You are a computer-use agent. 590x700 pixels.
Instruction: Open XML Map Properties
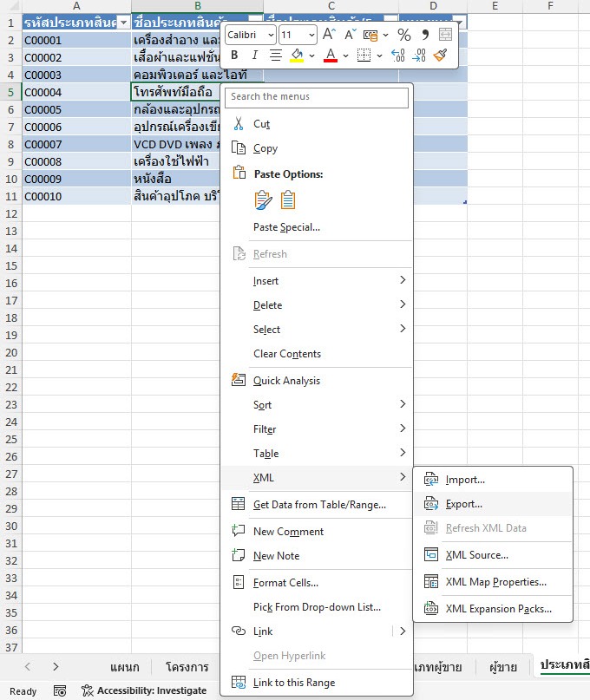click(x=493, y=582)
